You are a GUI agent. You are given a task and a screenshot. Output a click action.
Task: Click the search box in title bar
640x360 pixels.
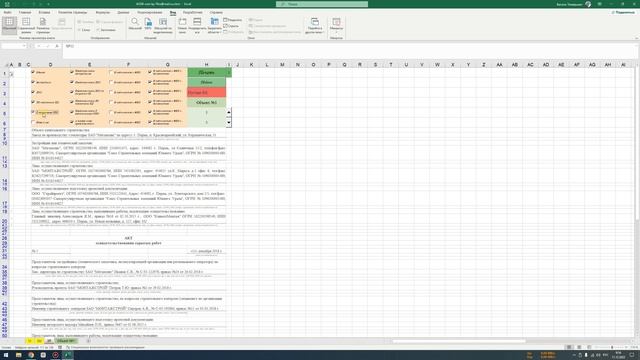[x=322, y=4]
